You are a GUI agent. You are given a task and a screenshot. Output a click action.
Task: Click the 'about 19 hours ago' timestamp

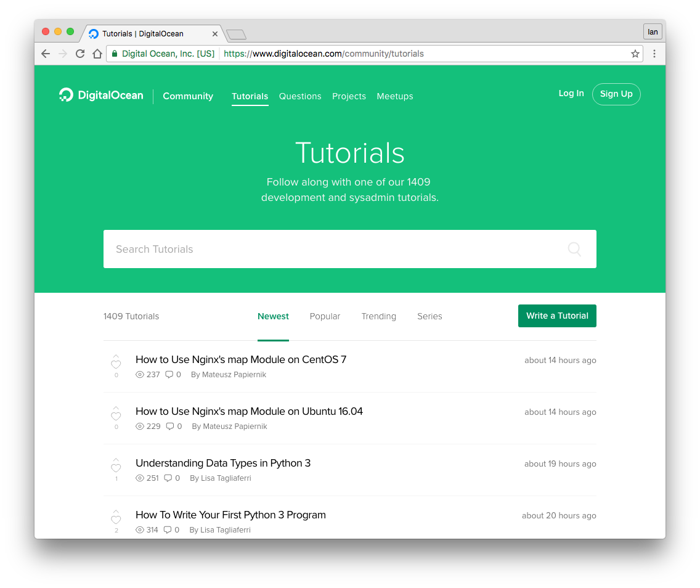point(560,464)
